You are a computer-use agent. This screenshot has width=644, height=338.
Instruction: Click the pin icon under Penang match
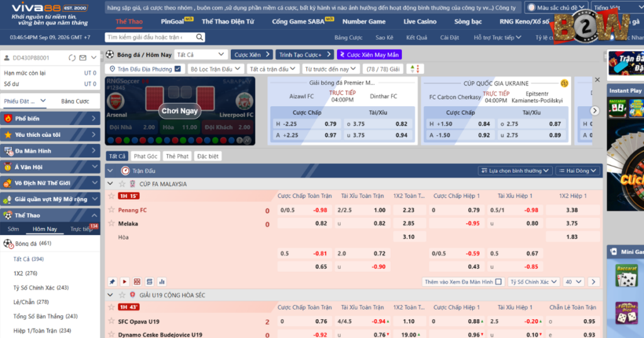pyautogui.click(x=112, y=282)
